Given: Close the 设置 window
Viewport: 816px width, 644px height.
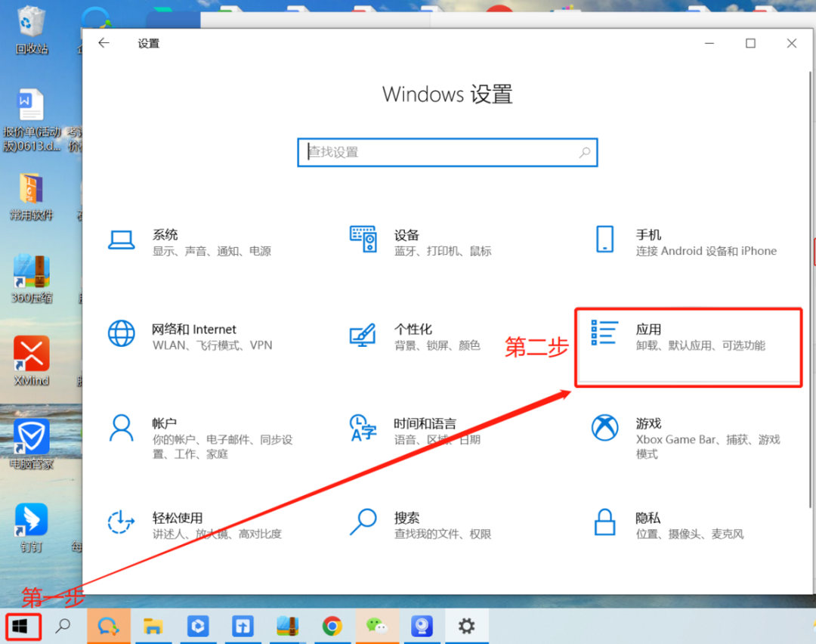Looking at the screenshot, I should (x=792, y=43).
